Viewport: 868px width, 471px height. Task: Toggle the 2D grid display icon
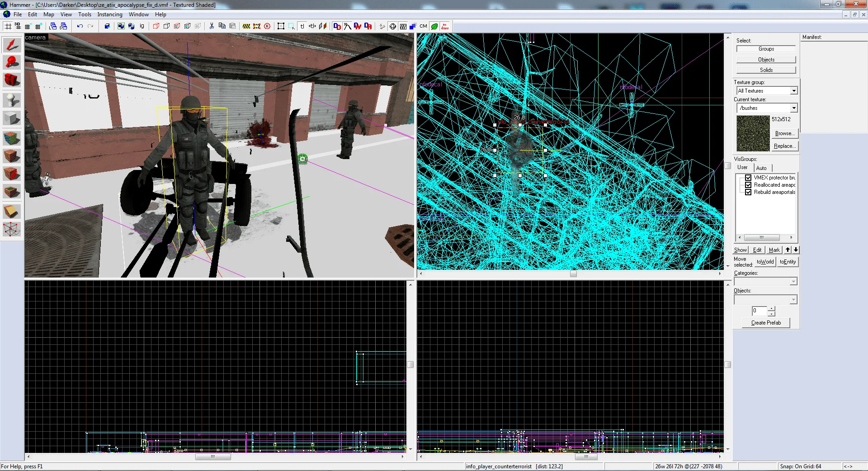point(8,26)
